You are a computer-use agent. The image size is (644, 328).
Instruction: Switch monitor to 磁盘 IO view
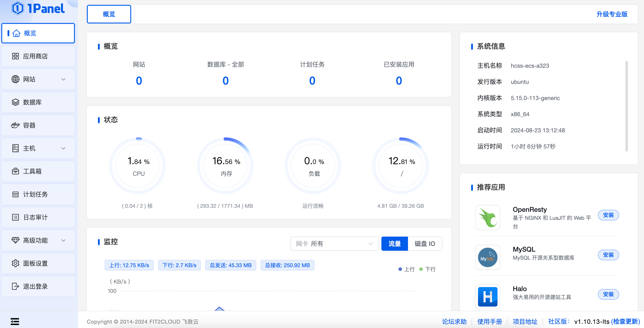point(425,244)
